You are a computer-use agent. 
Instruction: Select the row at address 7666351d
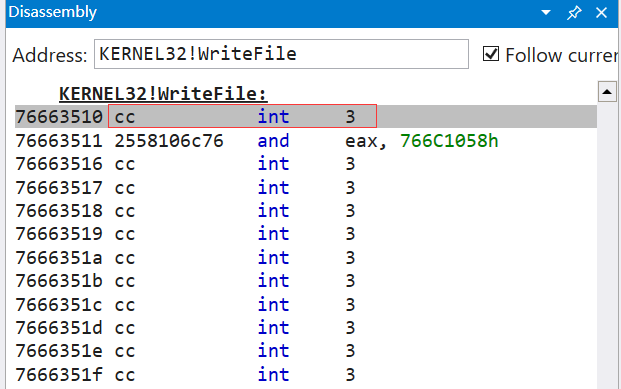pyautogui.click(x=306, y=328)
